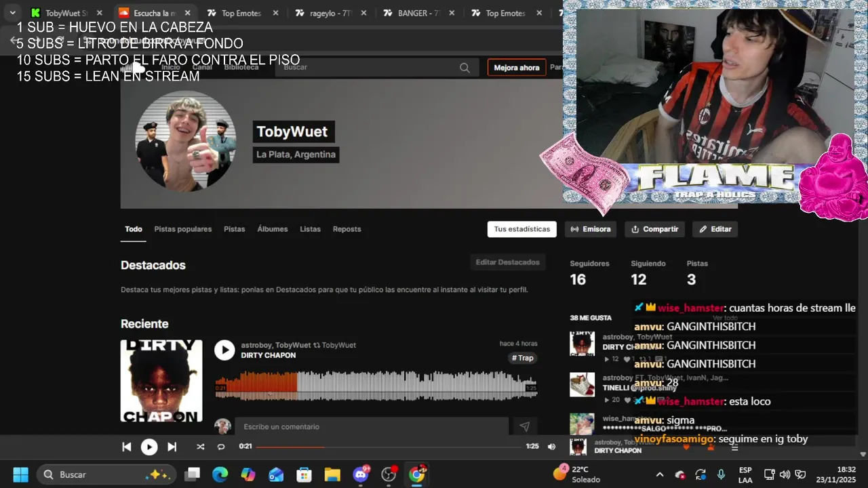The width and height of the screenshot is (868, 488).
Task: Click the Mejora ahora button
Action: 517,67
